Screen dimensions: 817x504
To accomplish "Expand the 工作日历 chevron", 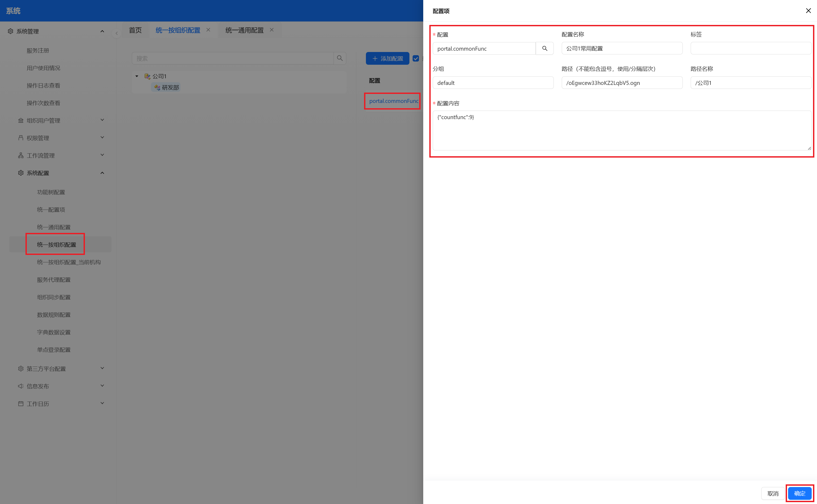I will coord(102,403).
